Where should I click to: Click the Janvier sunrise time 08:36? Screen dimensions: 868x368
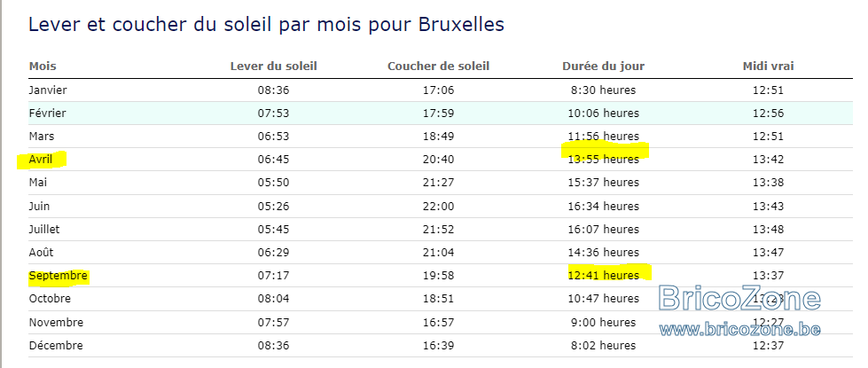click(x=273, y=90)
